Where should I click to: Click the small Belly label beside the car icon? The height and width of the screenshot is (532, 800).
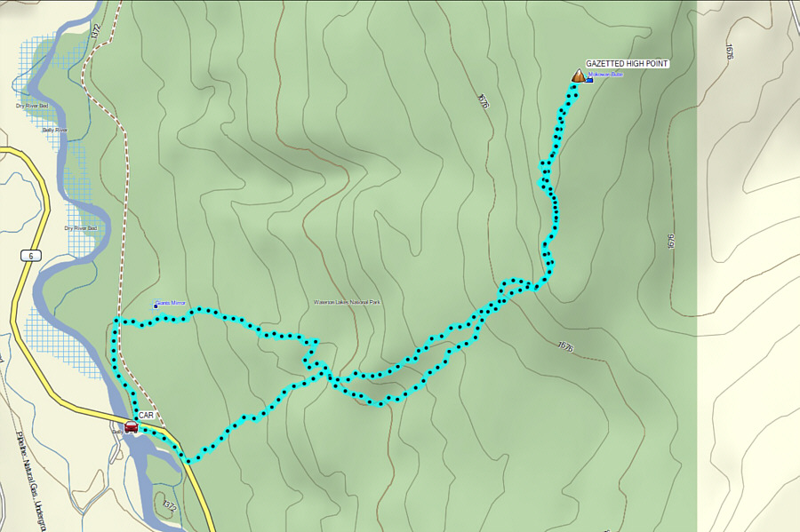click(117, 432)
